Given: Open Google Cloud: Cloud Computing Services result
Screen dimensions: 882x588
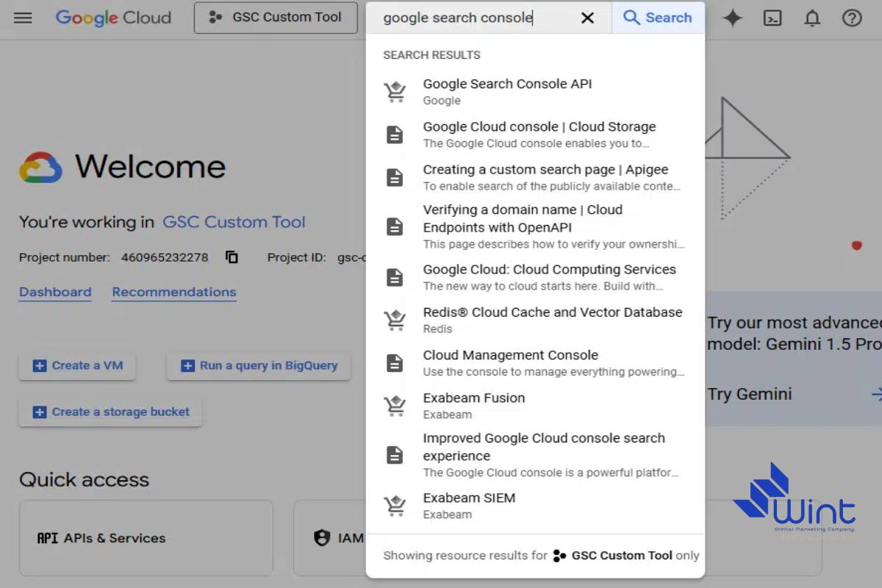Looking at the screenshot, I should coord(535,277).
